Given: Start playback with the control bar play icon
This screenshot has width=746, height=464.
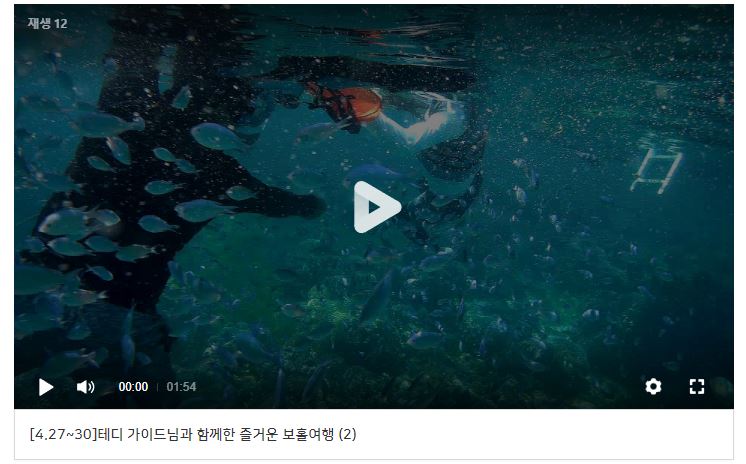Looking at the screenshot, I should [46, 387].
